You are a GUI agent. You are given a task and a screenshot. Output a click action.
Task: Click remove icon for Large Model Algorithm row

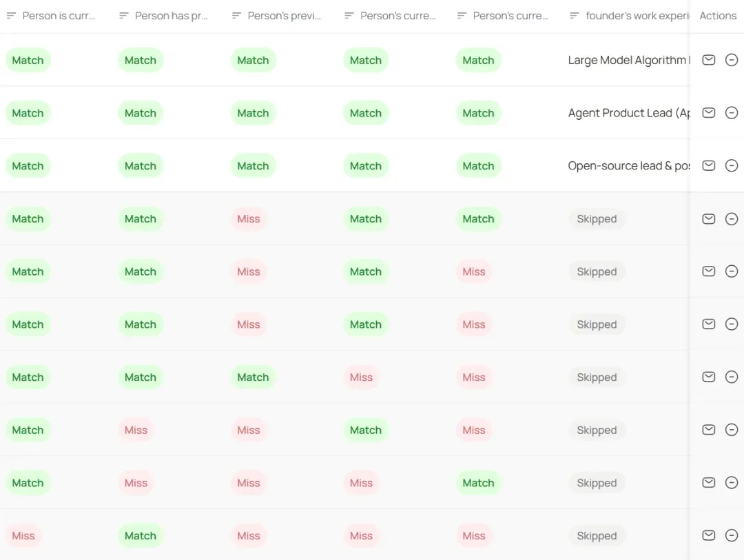(x=731, y=60)
